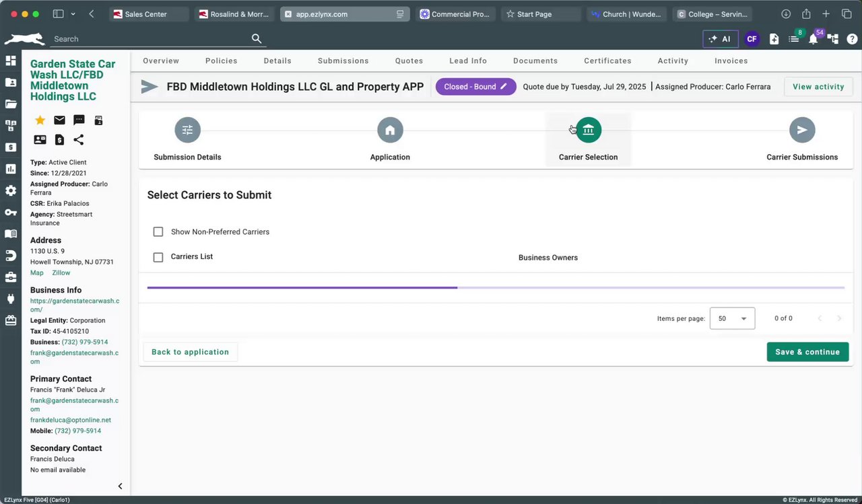
Task: Click the Carrier Selection step icon
Action: tap(588, 130)
